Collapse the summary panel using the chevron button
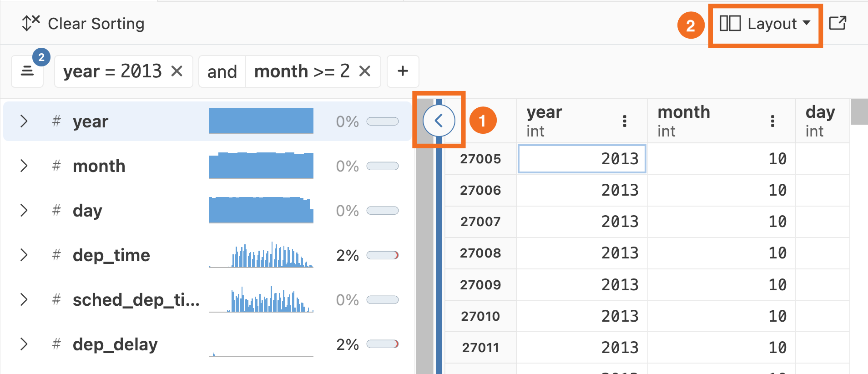This screenshot has height=374, width=868. (x=439, y=121)
